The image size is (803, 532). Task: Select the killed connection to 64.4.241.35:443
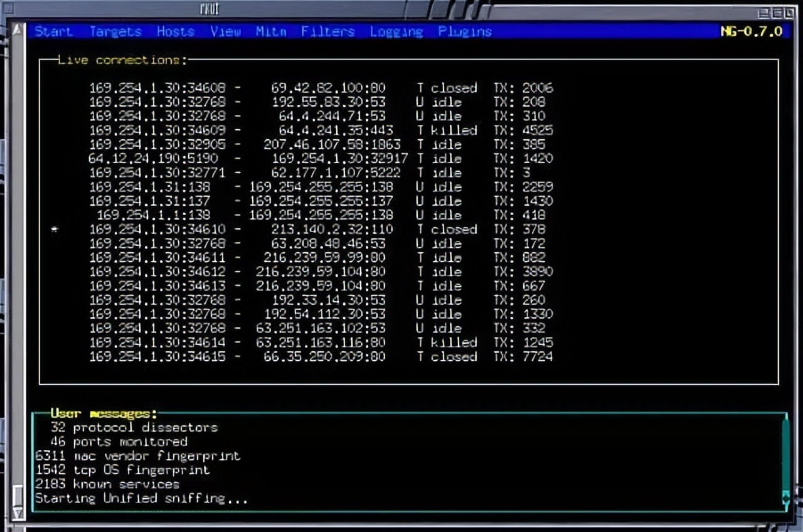321,130
